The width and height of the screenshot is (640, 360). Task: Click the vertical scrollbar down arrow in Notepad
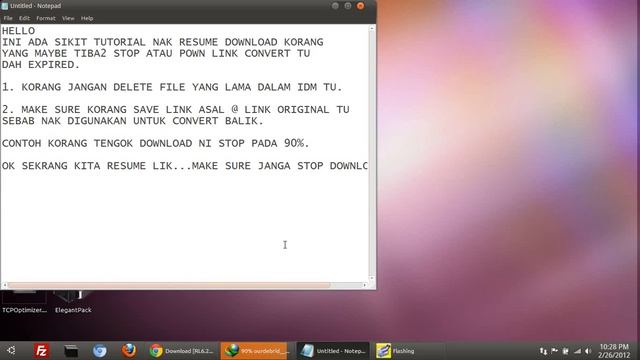pos(372,278)
